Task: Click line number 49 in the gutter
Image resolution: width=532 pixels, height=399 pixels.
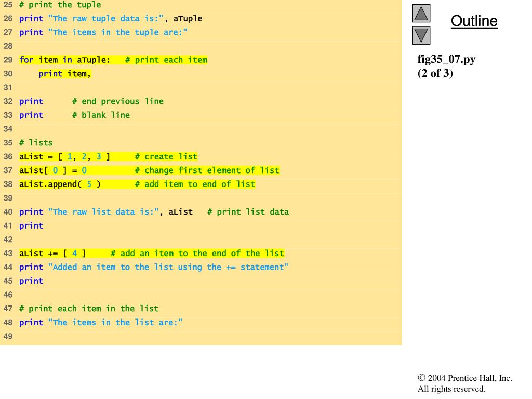Action: (8, 337)
